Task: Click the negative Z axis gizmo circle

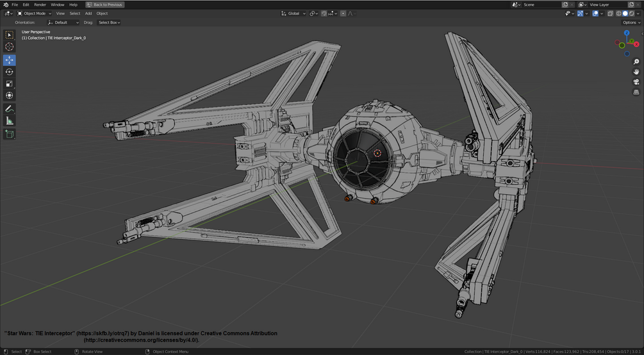Action: (x=627, y=54)
